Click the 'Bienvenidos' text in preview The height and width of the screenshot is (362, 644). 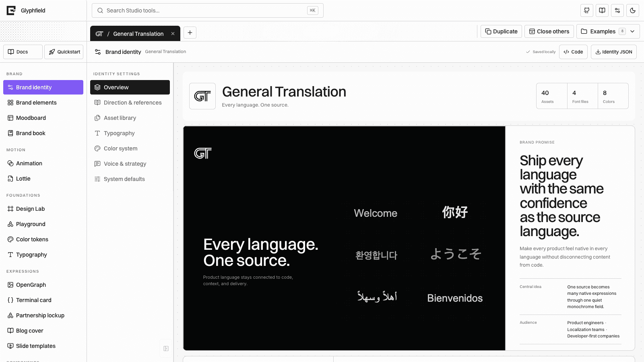point(455,298)
